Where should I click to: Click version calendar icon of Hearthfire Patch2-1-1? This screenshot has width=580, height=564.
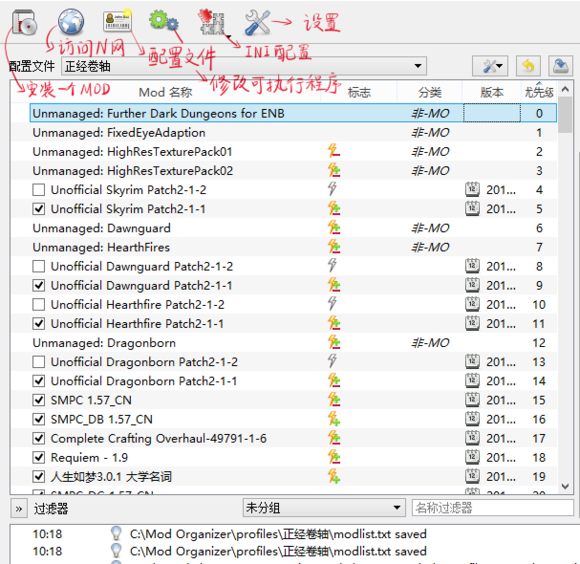[472, 323]
